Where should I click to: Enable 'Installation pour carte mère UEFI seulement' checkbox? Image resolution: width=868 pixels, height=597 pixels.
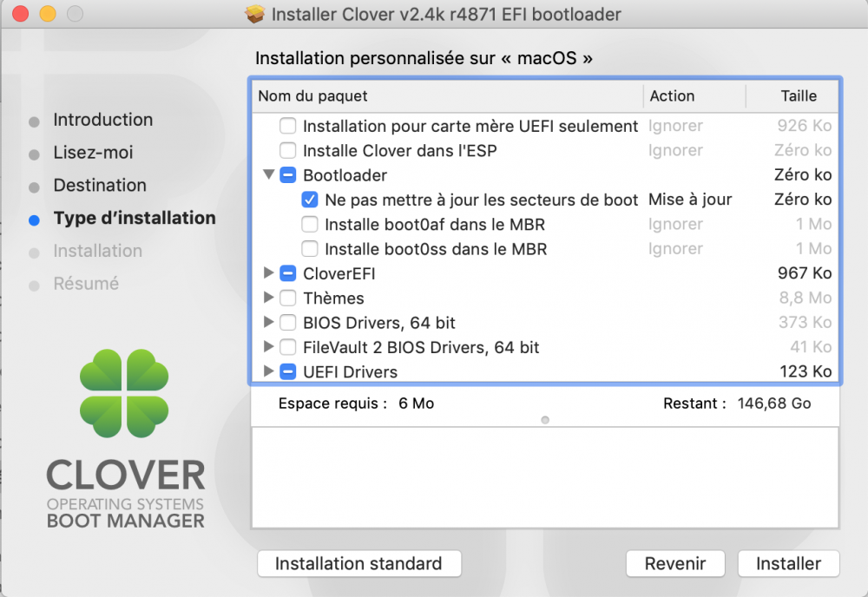tap(288, 126)
